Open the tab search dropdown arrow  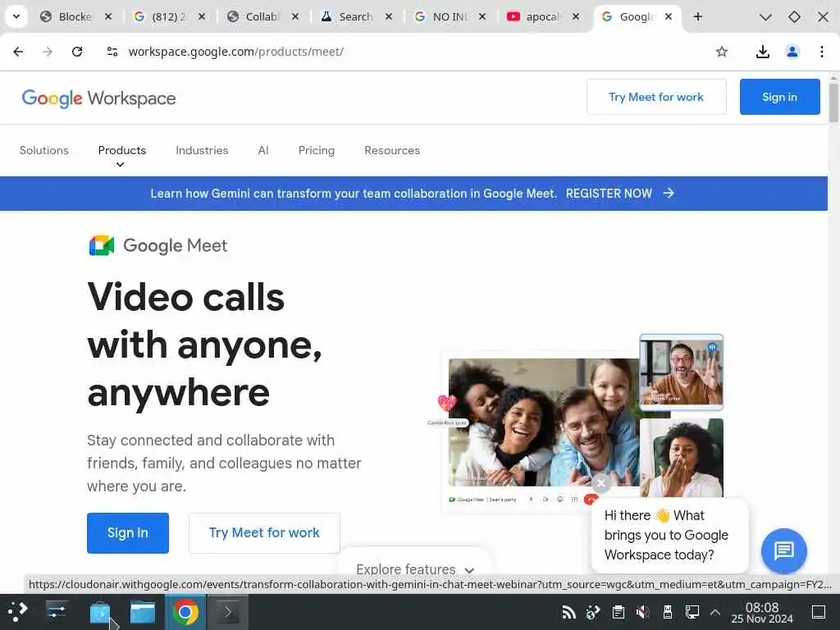(x=16, y=16)
